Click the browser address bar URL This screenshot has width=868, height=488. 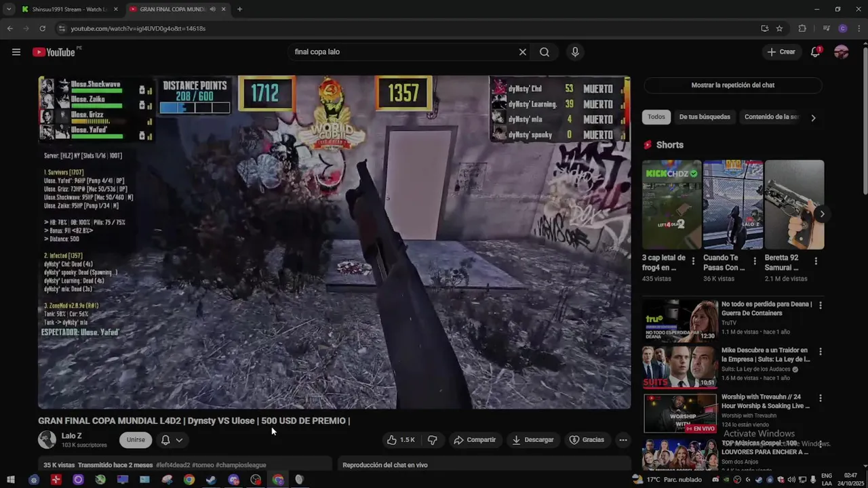(x=138, y=28)
